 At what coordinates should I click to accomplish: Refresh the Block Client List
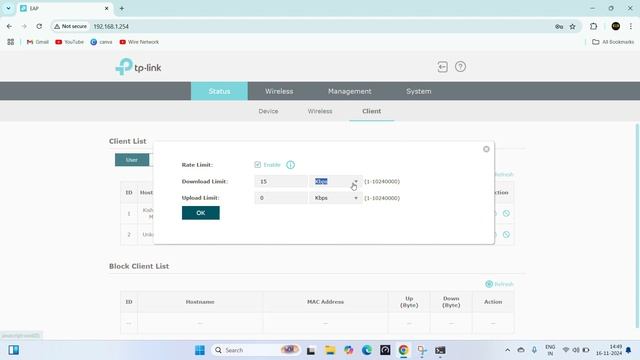pyautogui.click(x=499, y=284)
